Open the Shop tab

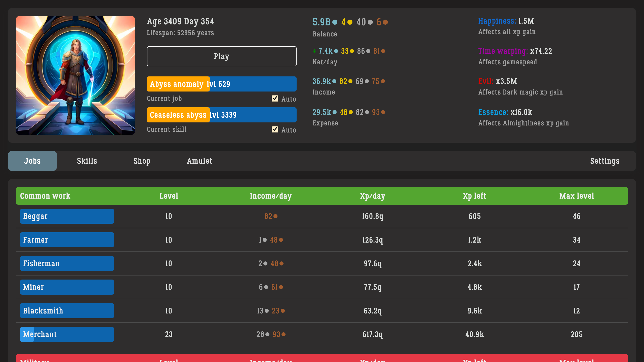(142, 161)
